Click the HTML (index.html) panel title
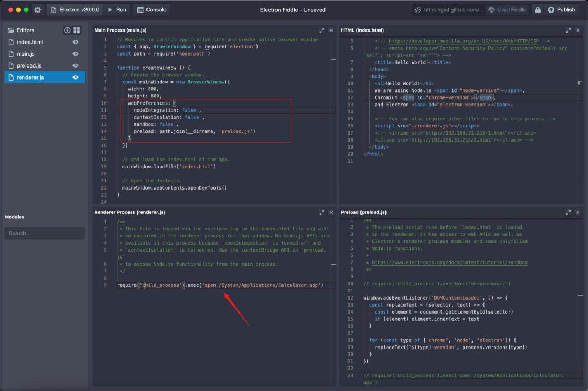Screen dimensions: 588x391 coord(362,30)
